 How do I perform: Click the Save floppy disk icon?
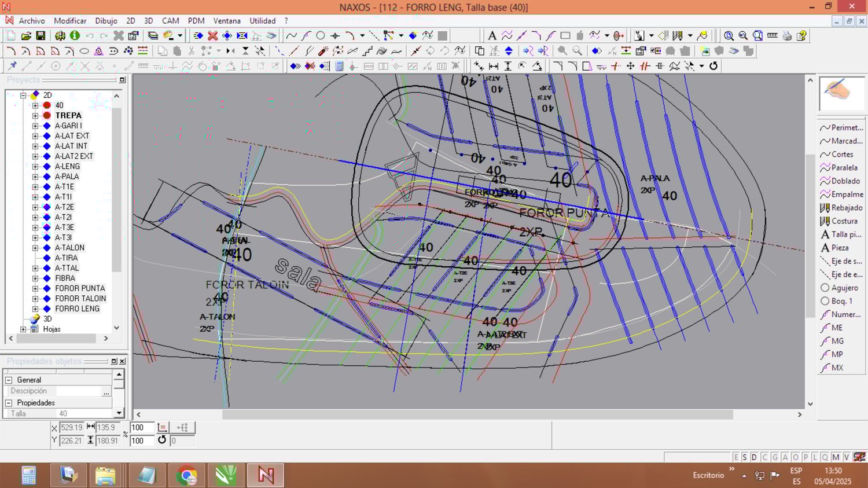point(41,36)
